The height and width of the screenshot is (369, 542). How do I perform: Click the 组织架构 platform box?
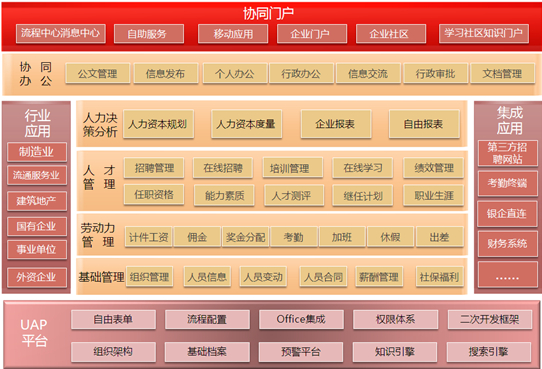[113, 352]
